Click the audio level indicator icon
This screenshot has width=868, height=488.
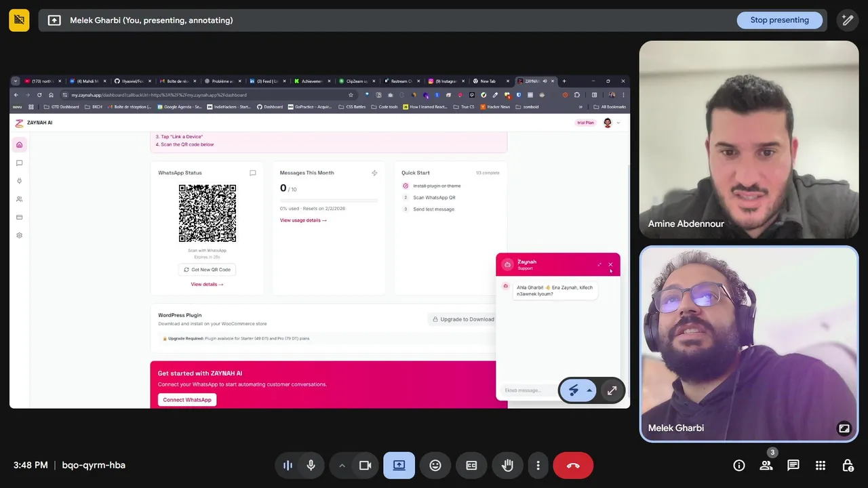coord(288,466)
